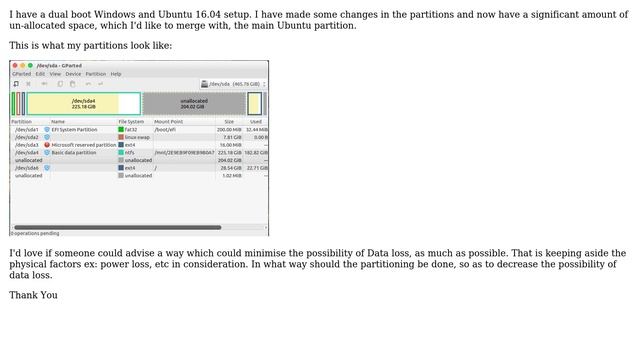Select the 204.02 GiB unallocated block in disk map
The height and width of the screenshot is (360, 640).
click(194, 104)
